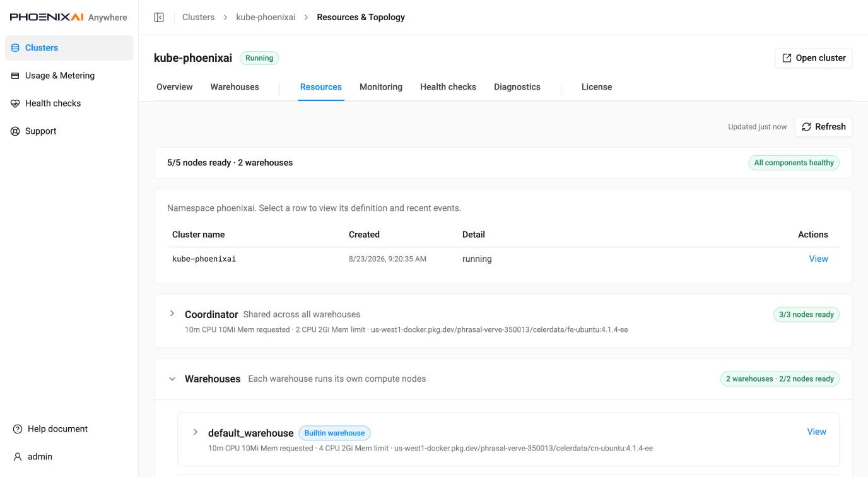Open the Diagnostics tab
The image size is (868, 477).
pos(517,87)
